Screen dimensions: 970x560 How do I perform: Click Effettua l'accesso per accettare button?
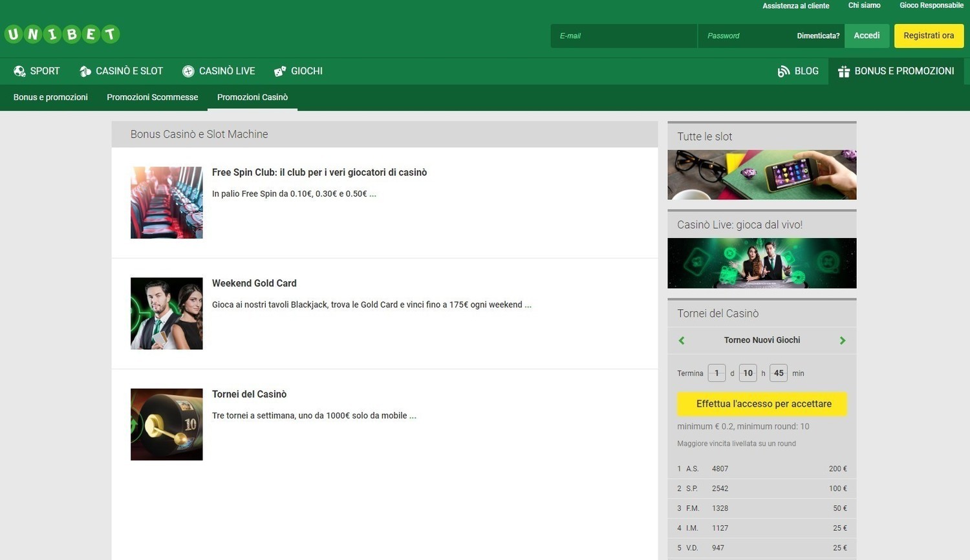pos(762,404)
